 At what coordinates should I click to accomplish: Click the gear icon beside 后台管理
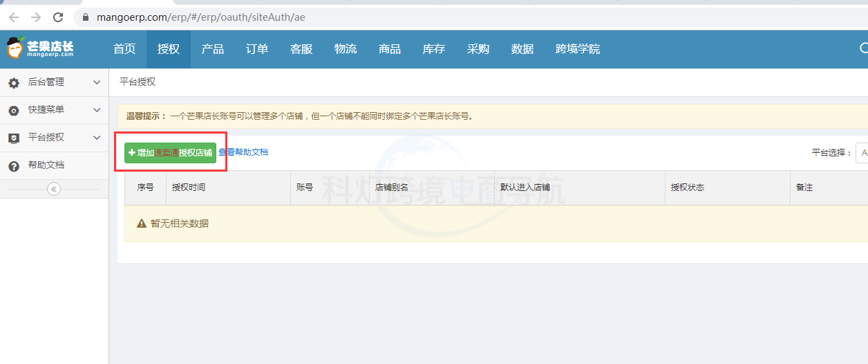(x=13, y=82)
